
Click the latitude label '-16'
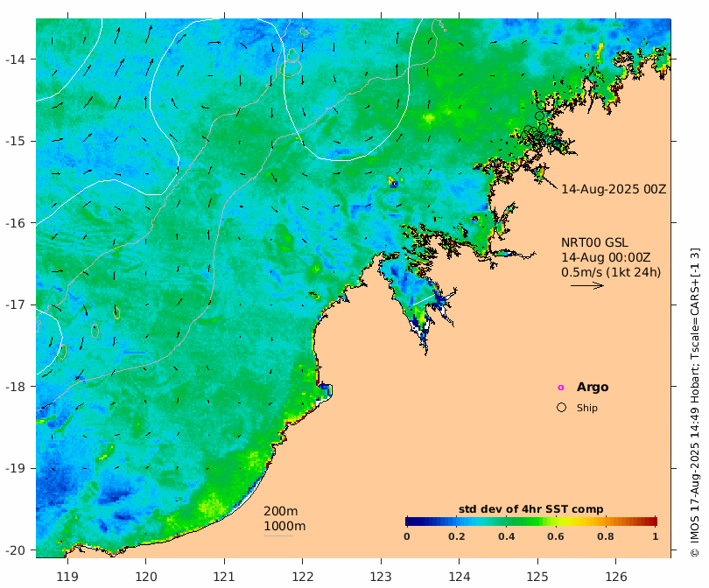[x=15, y=223]
